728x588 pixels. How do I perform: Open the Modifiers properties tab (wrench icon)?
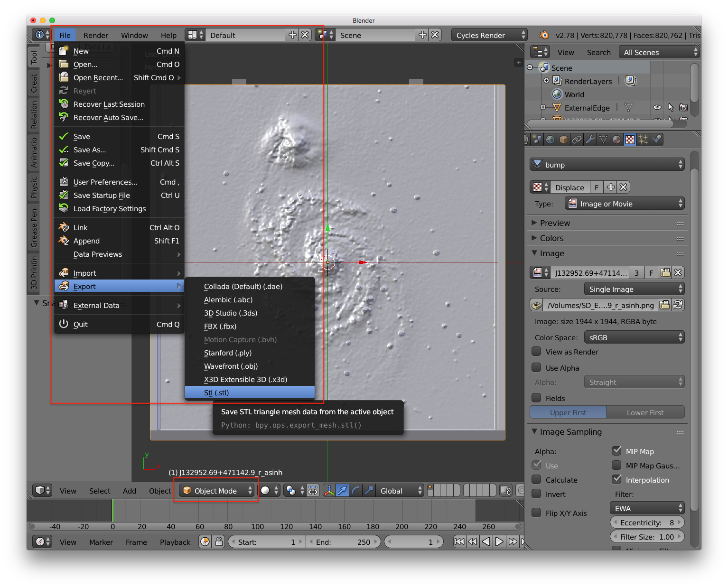tap(590, 139)
